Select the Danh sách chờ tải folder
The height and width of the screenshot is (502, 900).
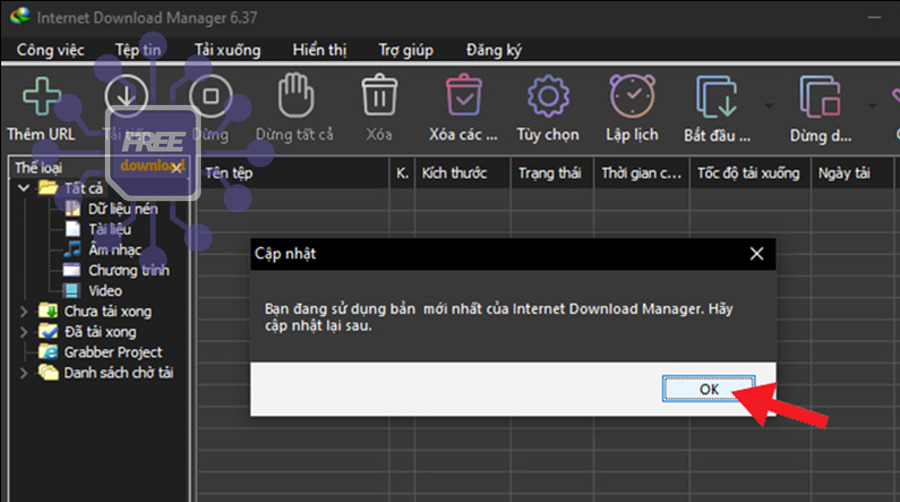[x=106, y=373]
